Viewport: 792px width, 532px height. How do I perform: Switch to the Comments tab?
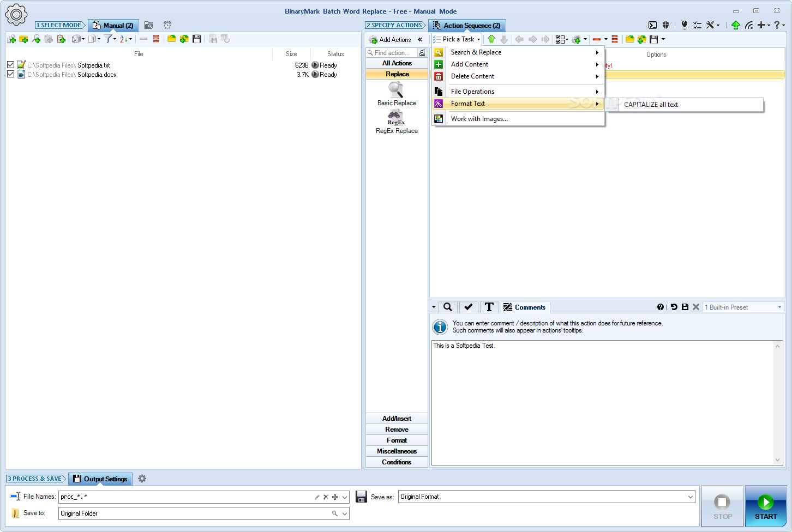pyautogui.click(x=525, y=307)
